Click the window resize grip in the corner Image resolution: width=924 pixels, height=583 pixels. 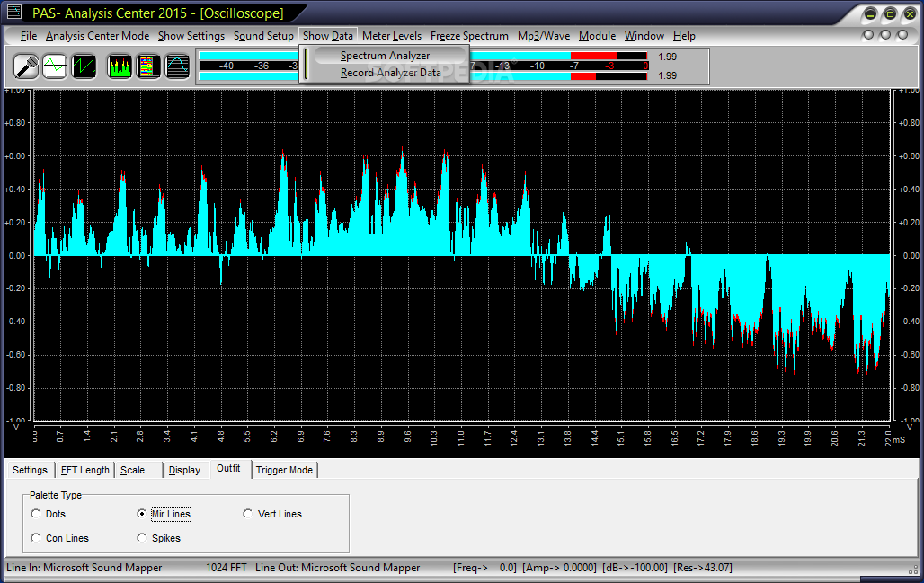pyautogui.click(x=913, y=570)
